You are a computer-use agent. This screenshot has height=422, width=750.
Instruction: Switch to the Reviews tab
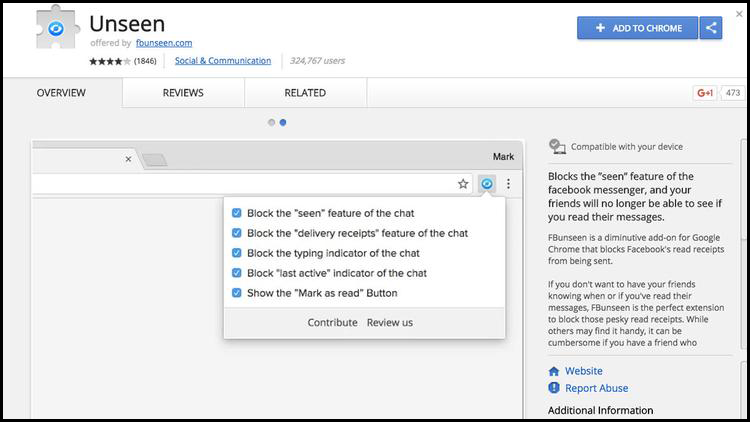coord(183,93)
